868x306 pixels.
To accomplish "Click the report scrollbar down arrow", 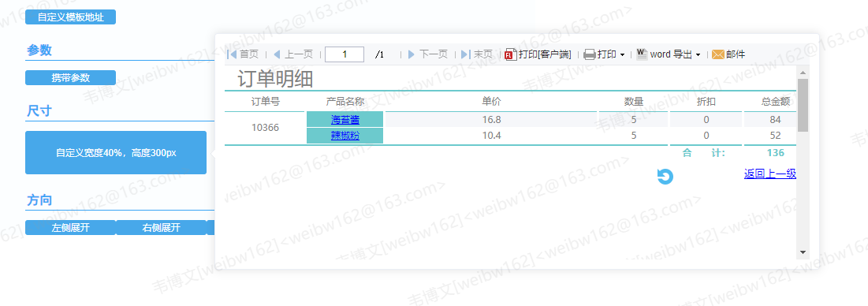I will pyautogui.click(x=803, y=252).
